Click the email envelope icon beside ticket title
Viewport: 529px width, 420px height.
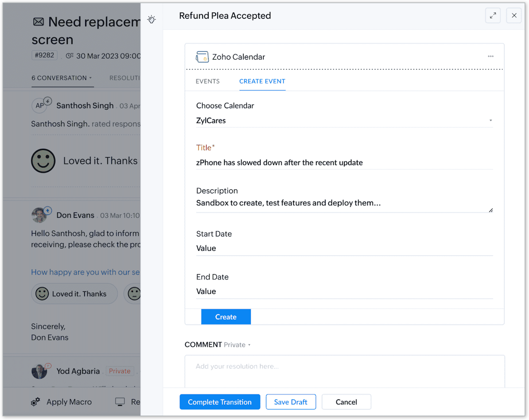(x=39, y=22)
